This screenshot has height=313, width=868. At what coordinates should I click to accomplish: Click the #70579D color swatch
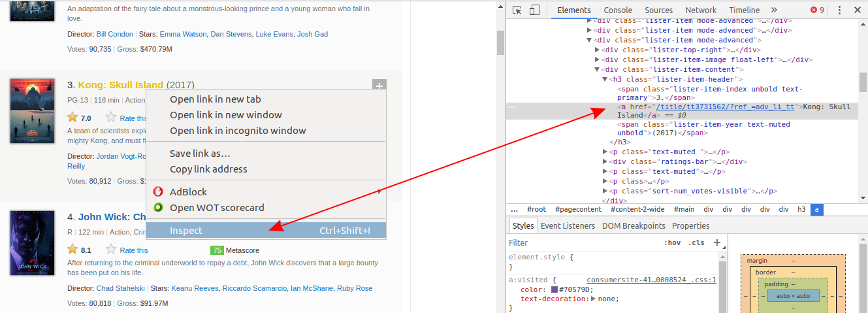click(555, 289)
